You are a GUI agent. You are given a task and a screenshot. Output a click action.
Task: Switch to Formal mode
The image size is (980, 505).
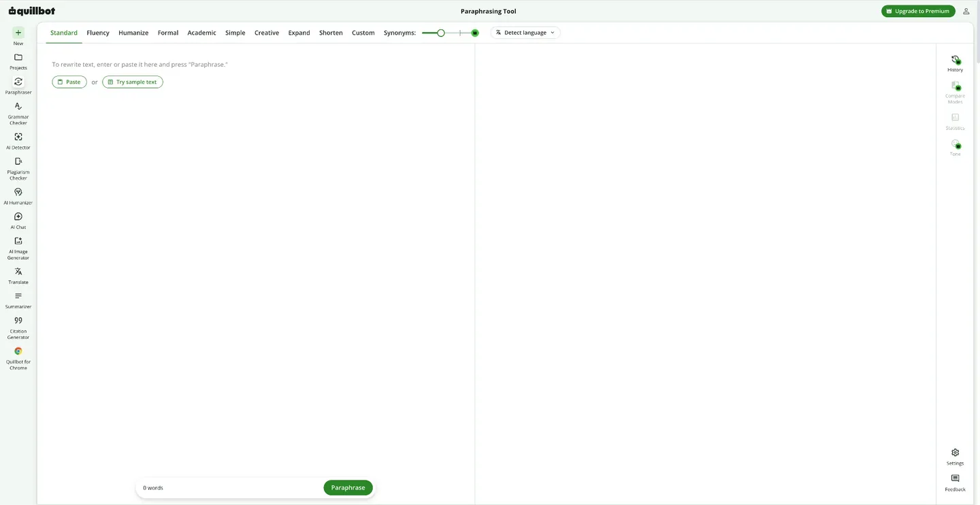tap(168, 33)
